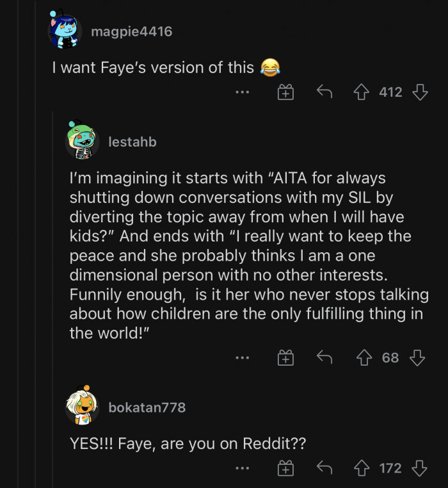Click lestahb's green avatar image

pos(82,140)
